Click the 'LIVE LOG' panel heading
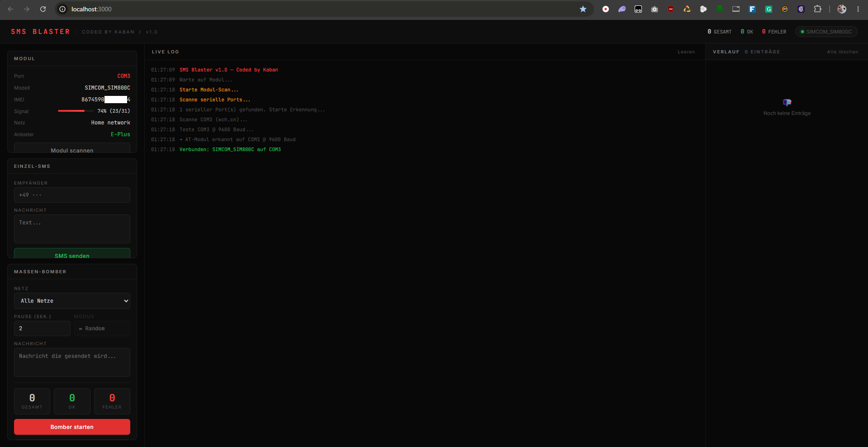The image size is (868, 447). click(166, 52)
